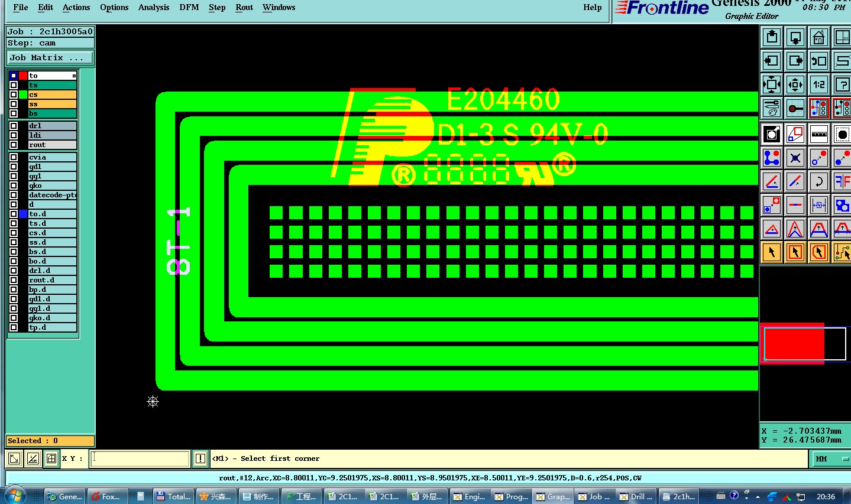Click the exclamation mark button
The height and width of the screenshot is (504, 851).
click(x=200, y=459)
